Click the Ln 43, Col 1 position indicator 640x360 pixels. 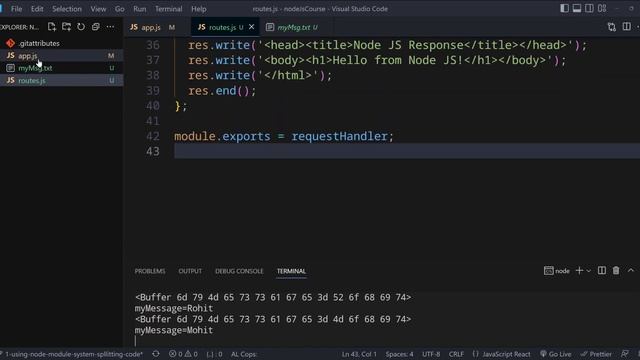coord(359,354)
